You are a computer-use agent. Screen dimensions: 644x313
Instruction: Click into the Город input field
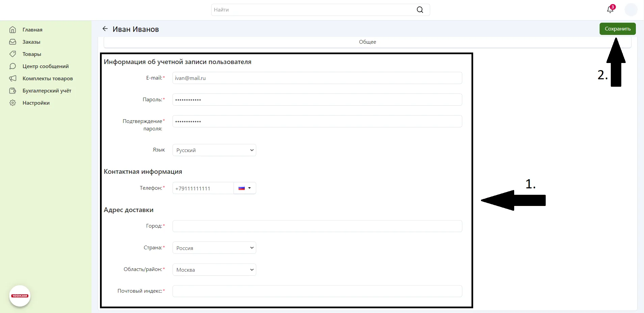click(317, 226)
